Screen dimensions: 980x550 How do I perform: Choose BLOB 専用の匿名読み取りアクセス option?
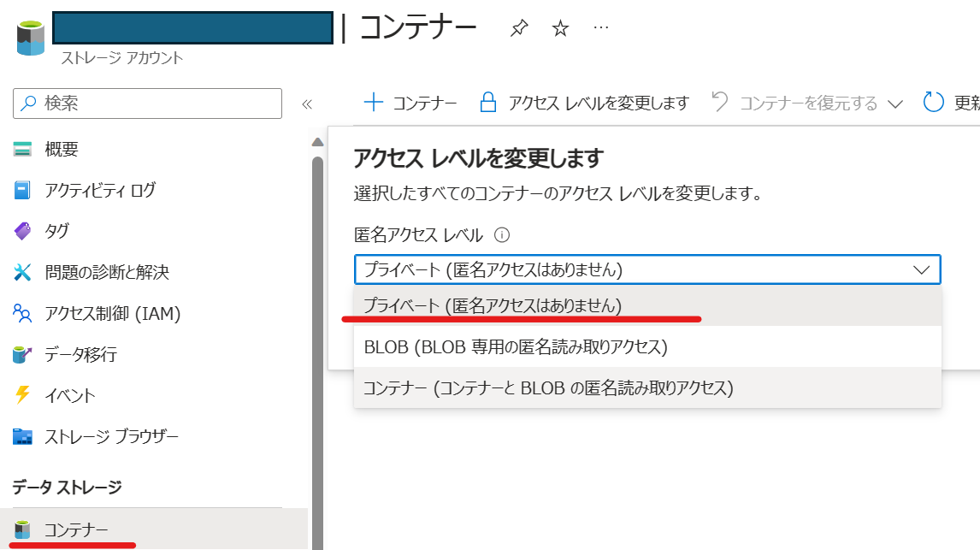pos(647,347)
